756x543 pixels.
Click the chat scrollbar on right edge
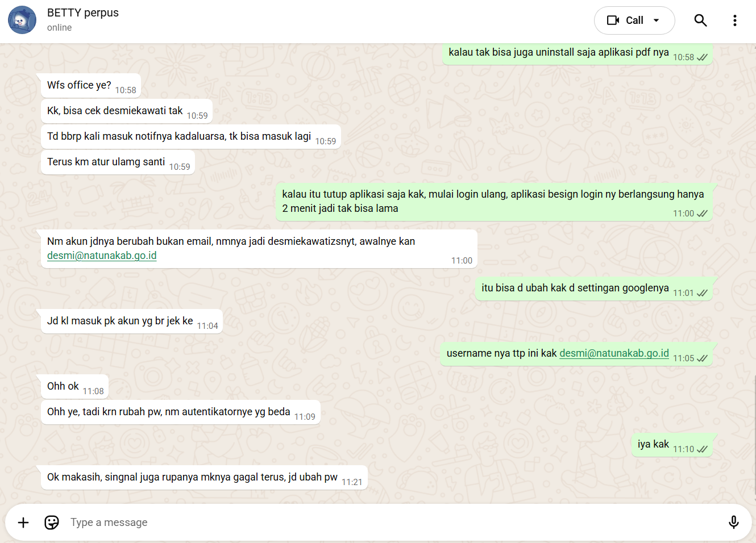click(x=754, y=437)
